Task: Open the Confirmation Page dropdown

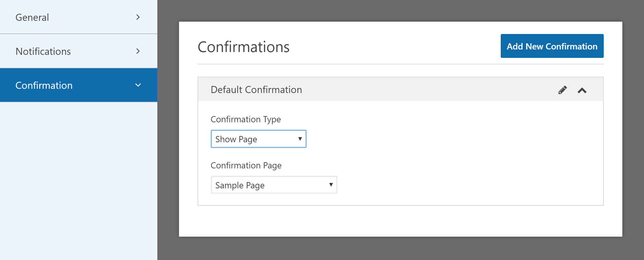Action: coord(274,185)
